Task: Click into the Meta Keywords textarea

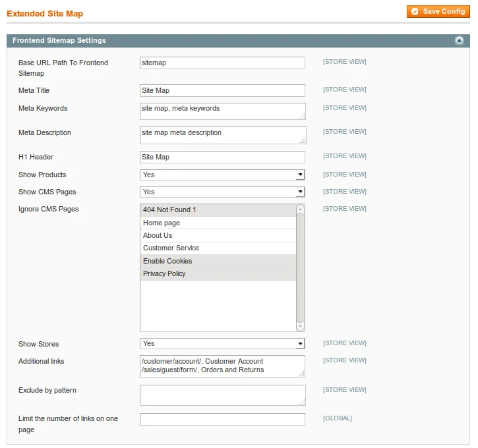Action: [222, 111]
